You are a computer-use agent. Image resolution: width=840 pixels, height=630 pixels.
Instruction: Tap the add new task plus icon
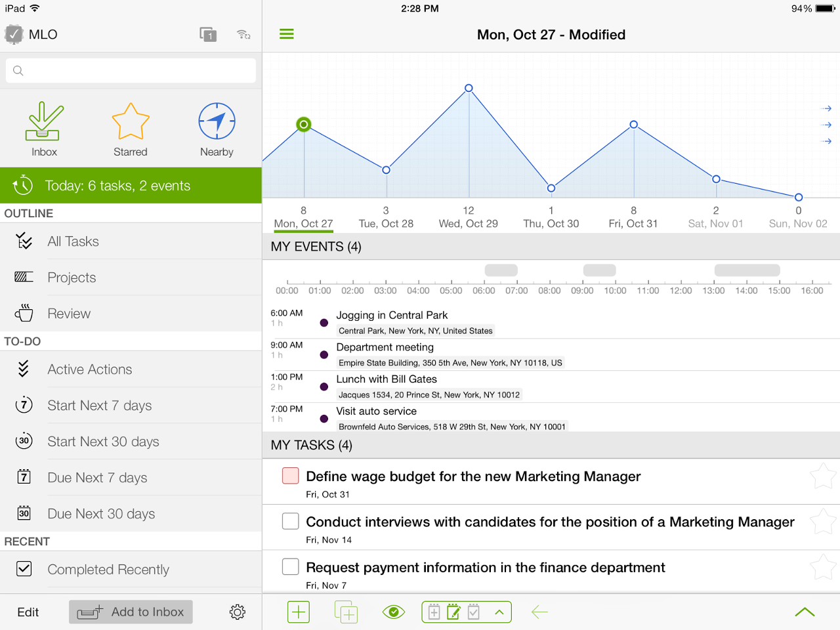tap(299, 612)
